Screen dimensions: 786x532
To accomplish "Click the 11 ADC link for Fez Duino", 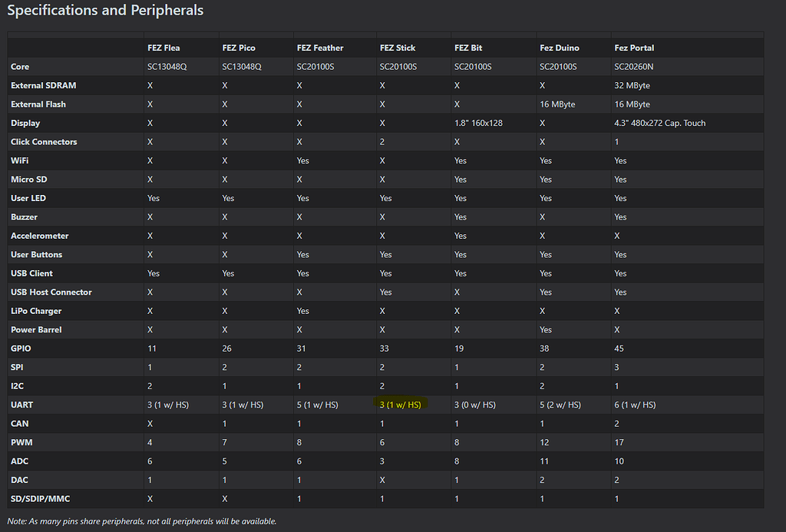I will 546,461.
